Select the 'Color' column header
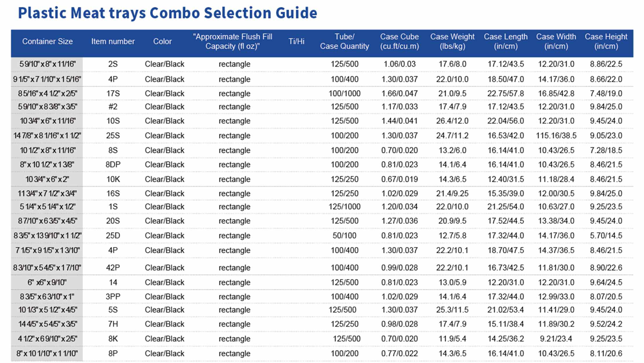The height and width of the screenshot is (363, 644). 162,42
